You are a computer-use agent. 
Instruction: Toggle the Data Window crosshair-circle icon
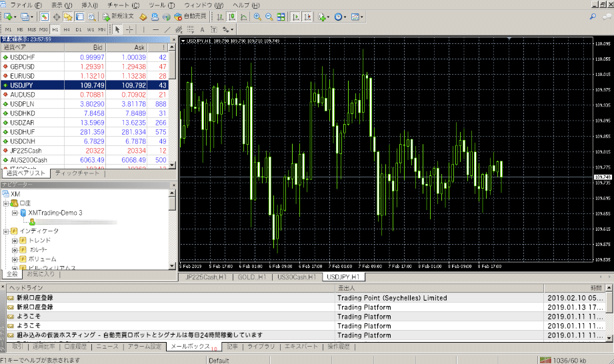(x=57, y=17)
